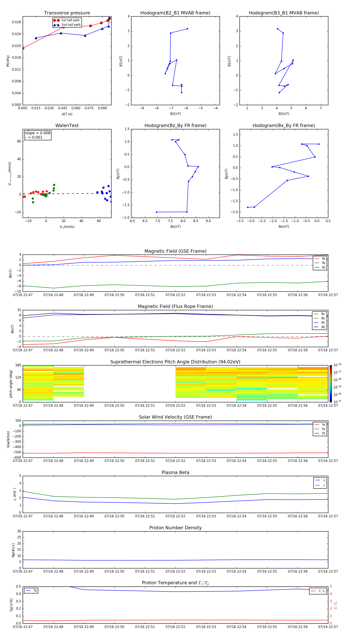
Task: Click the '07/16 22:57' tick under Plasma Beta plot
Action: click(x=328, y=516)
